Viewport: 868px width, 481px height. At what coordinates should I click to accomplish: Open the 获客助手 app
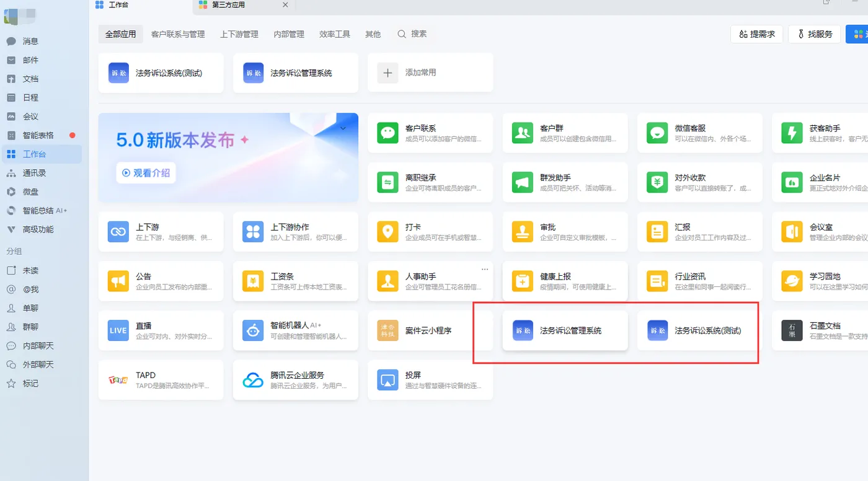point(820,133)
